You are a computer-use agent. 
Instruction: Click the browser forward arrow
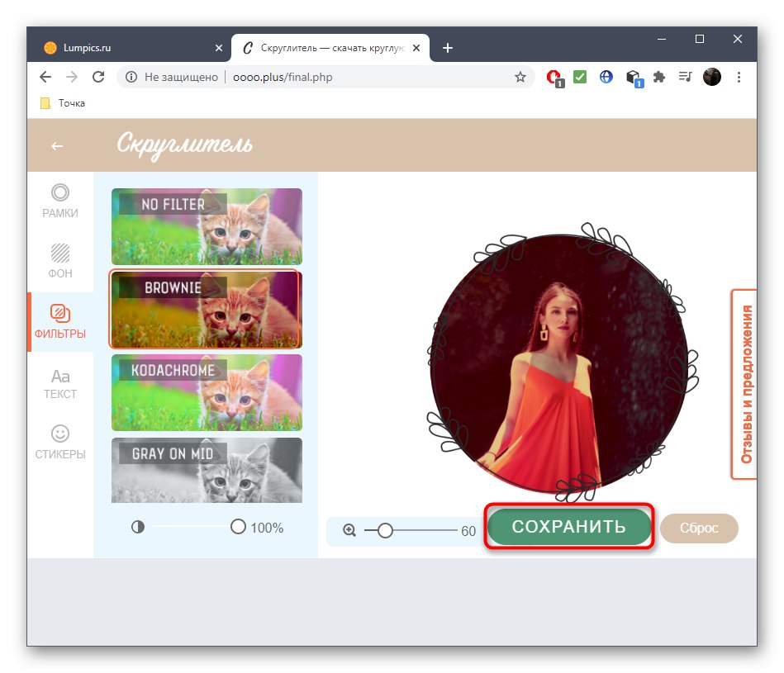tap(72, 77)
